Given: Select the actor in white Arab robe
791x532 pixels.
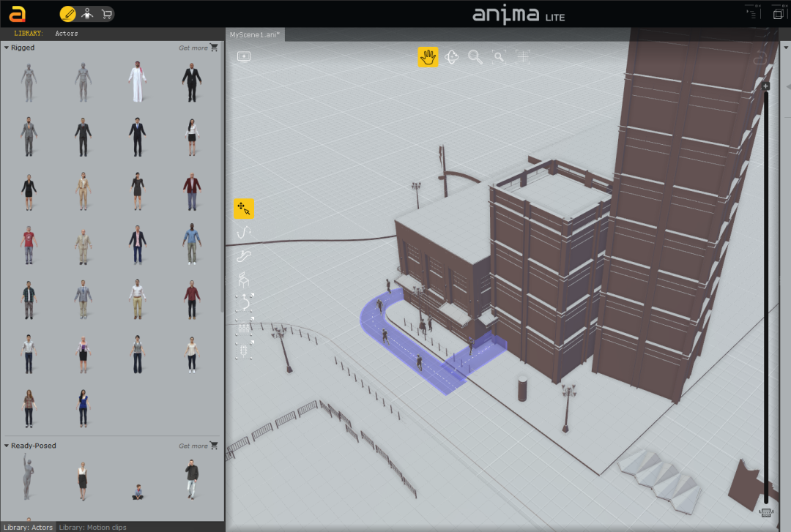Looking at the screenshot, I should point(137,82).
